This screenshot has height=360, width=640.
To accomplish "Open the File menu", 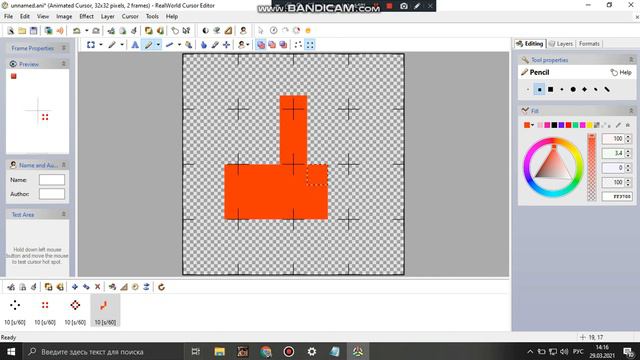I will coord(8,16).
